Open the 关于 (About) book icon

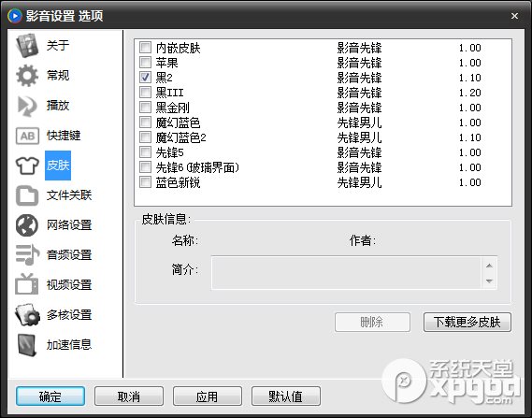point(27,45)
